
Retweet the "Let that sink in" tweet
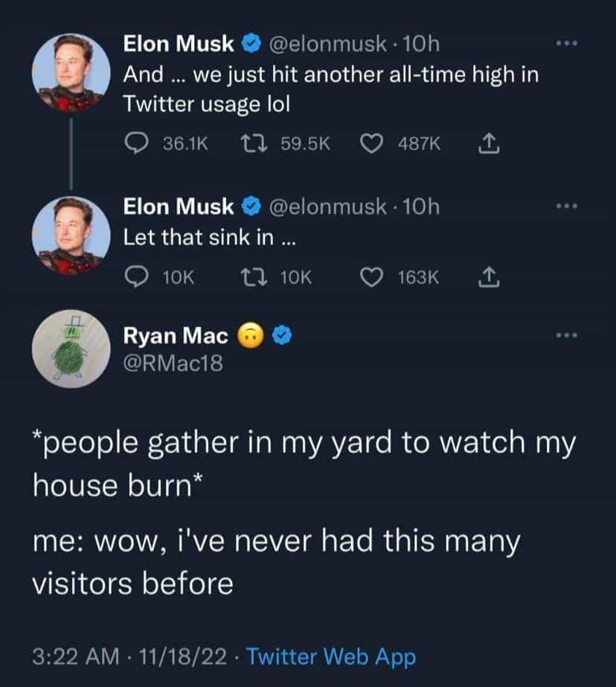[x=256, y=277]
